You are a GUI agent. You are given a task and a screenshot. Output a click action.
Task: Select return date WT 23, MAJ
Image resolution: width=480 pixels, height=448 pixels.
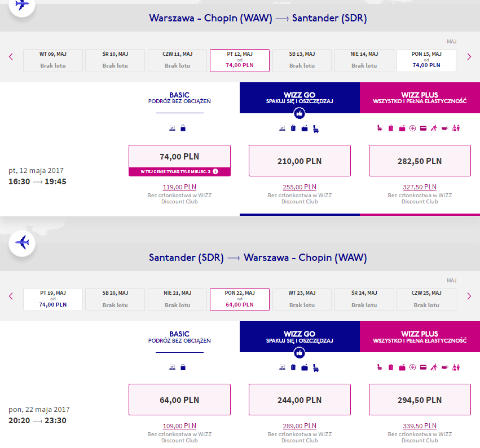(302, 299)
